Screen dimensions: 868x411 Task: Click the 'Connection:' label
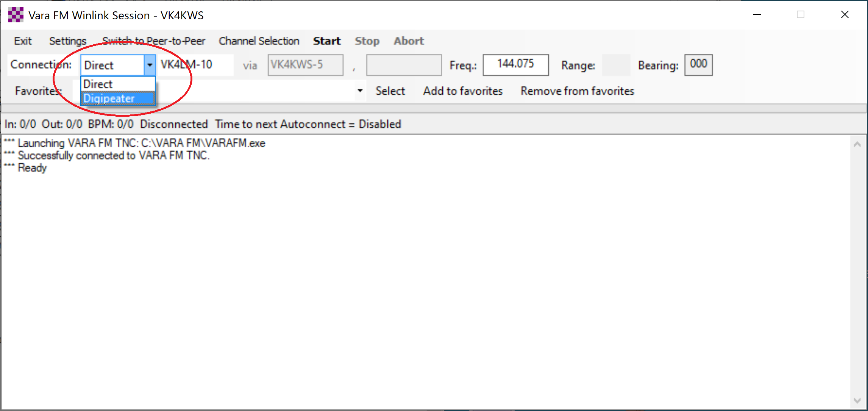41,64
